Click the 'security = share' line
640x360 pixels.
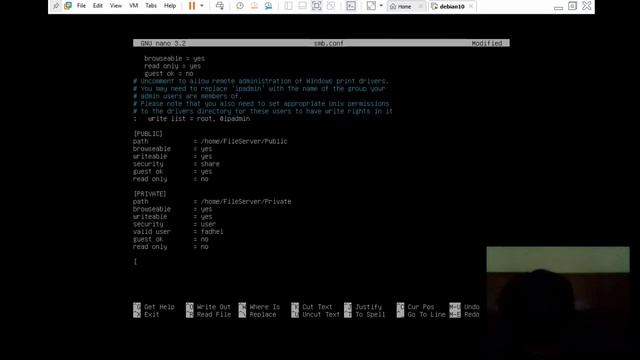point(176,164)
